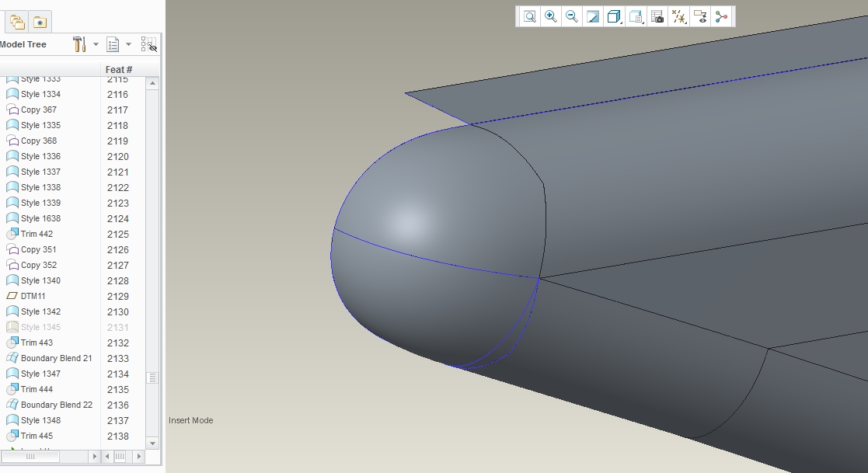Toggle the Spin Center icon
The width and height of the screenshot is (868, 473).
(x=721, y=16)
